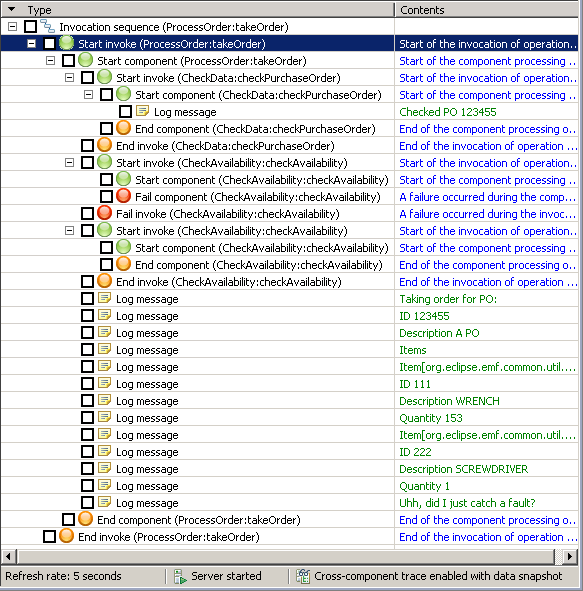583x591 pixels.
Task: Click orange icon of End component CheckAvailability:checkAvailability
Action: 123,264
